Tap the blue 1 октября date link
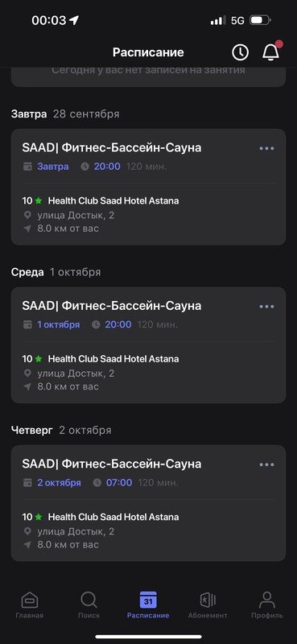 [59, 324]
